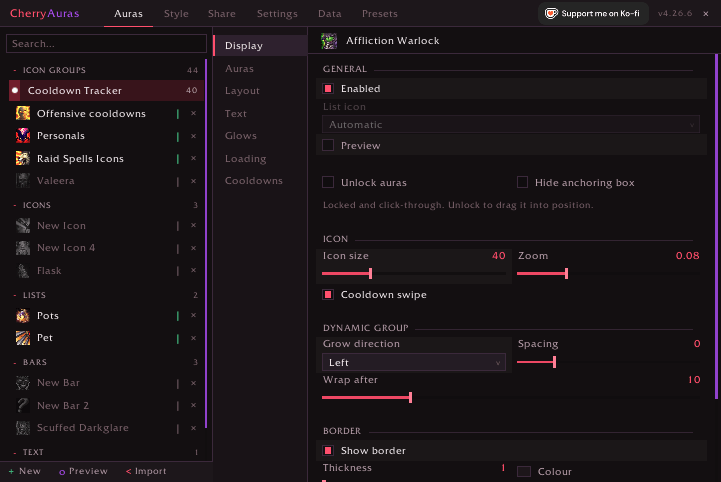Delete Offensive cooldowns with its X
Viewport: 721px width, 482px height.
tap(194, 113)
